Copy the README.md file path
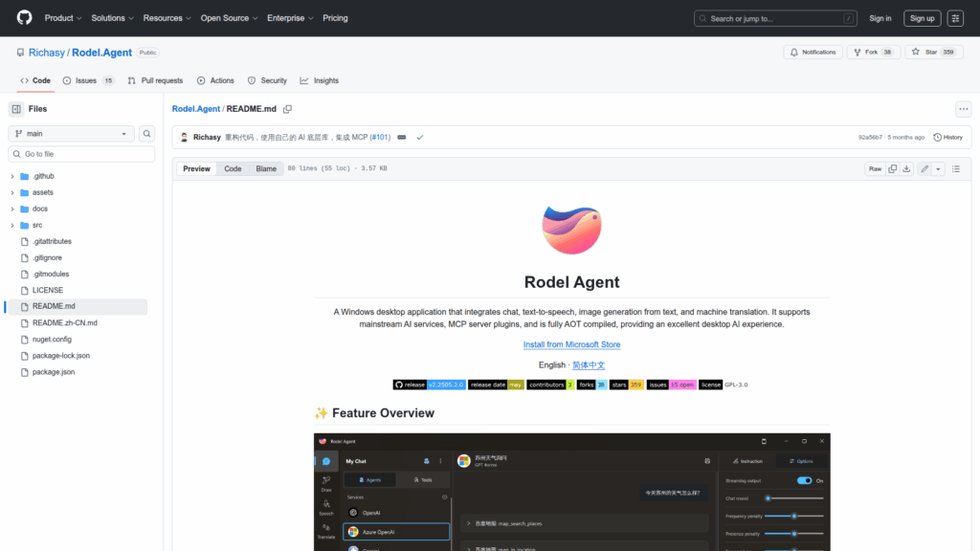Image resolution: width=980 pixels, height=551 pixels. [287, 109]
